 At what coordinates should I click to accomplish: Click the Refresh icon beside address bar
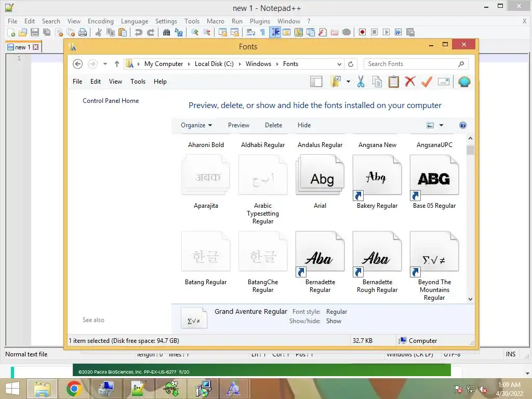tap(351, 64)
